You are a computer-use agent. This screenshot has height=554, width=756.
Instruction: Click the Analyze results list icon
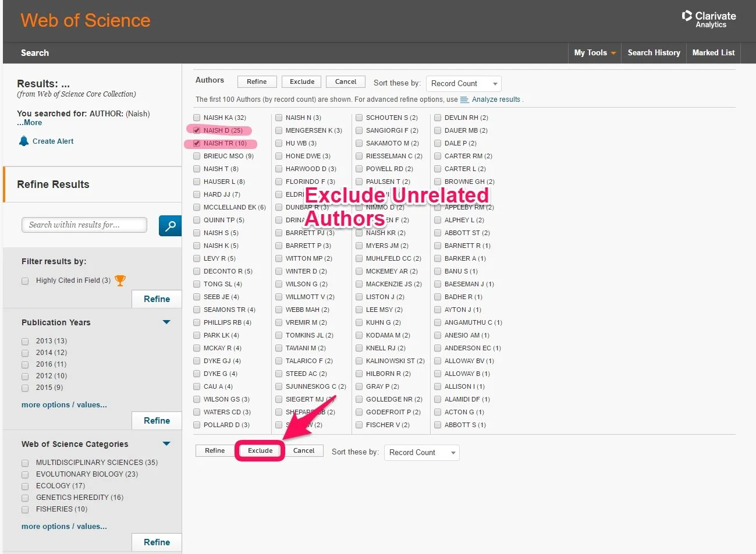click(464, 100)
